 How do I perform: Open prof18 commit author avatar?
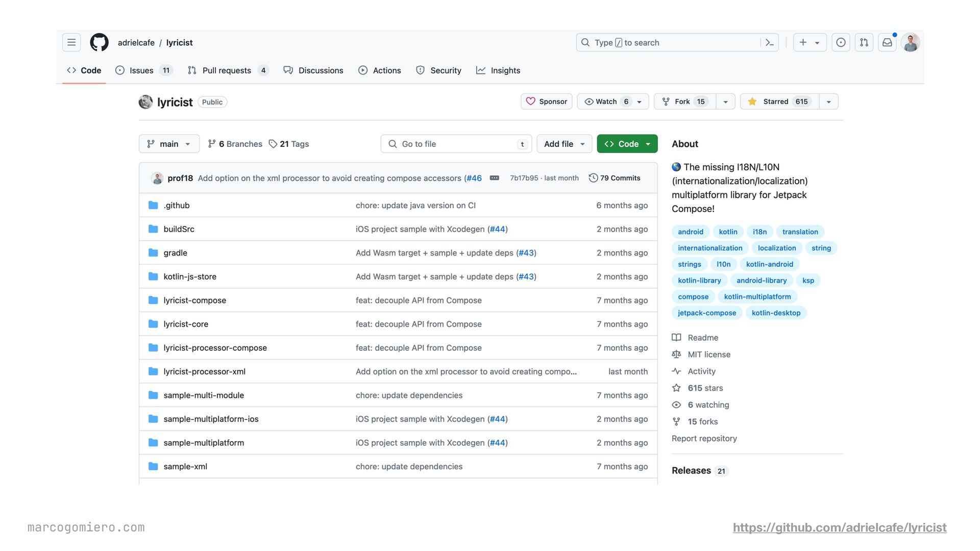tap(157, 178)
